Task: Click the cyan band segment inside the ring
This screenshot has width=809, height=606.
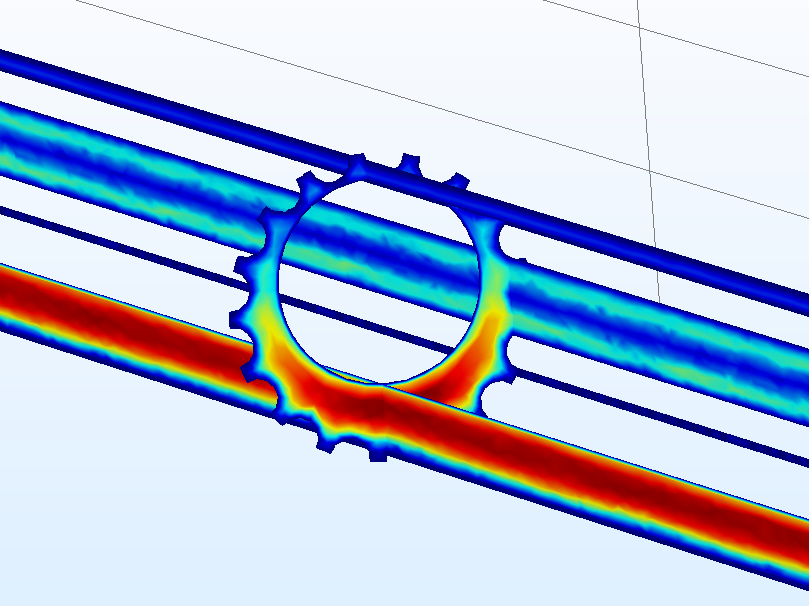Action: [x=390, y=245]
